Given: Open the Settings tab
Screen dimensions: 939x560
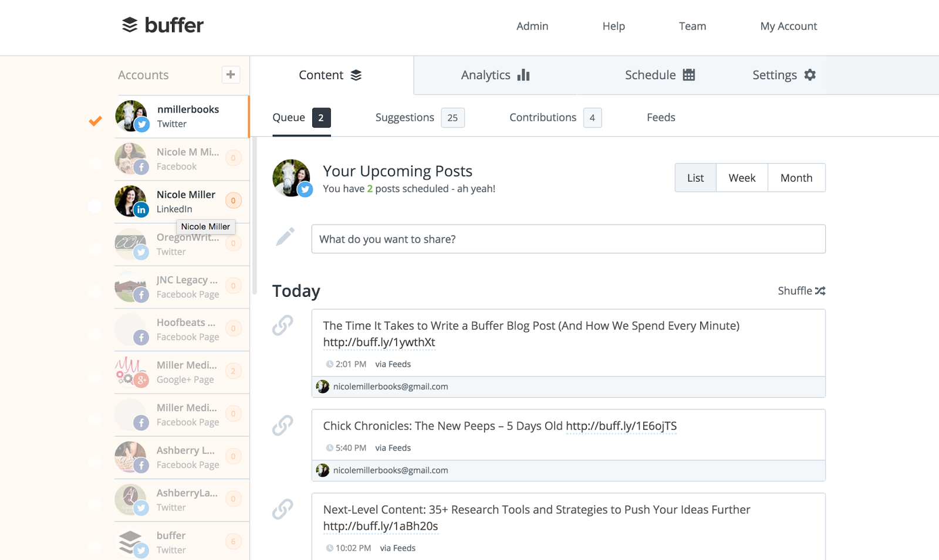Looking at the screenshot, I should click(x=784, y=75).
